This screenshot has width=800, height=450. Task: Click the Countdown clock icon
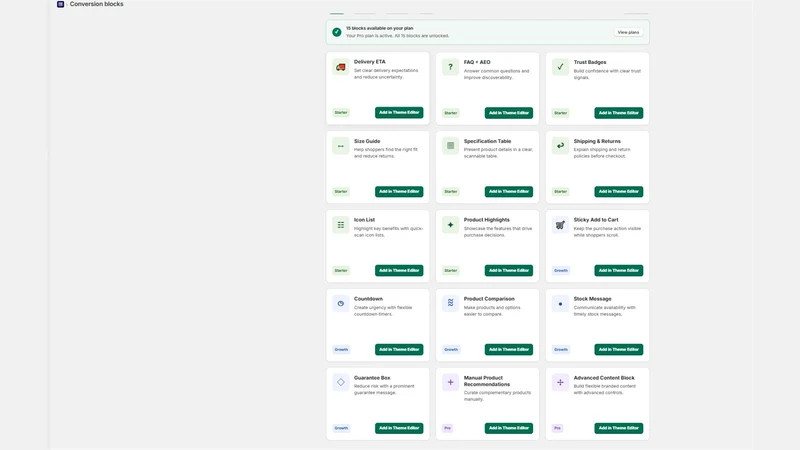341,304
